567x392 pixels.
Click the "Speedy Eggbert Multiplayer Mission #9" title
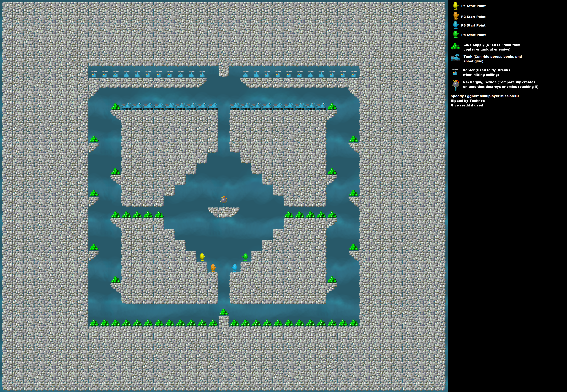click(x=484, y=96)
